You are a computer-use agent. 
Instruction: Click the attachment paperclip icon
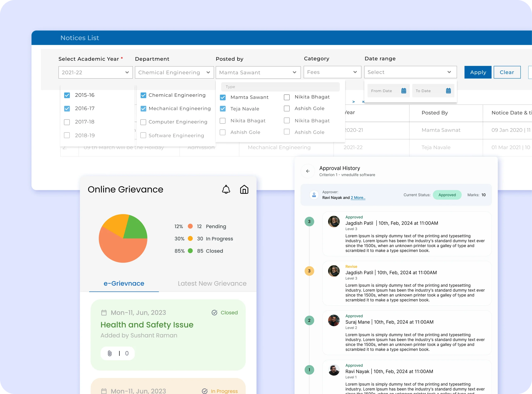point(110,353)
